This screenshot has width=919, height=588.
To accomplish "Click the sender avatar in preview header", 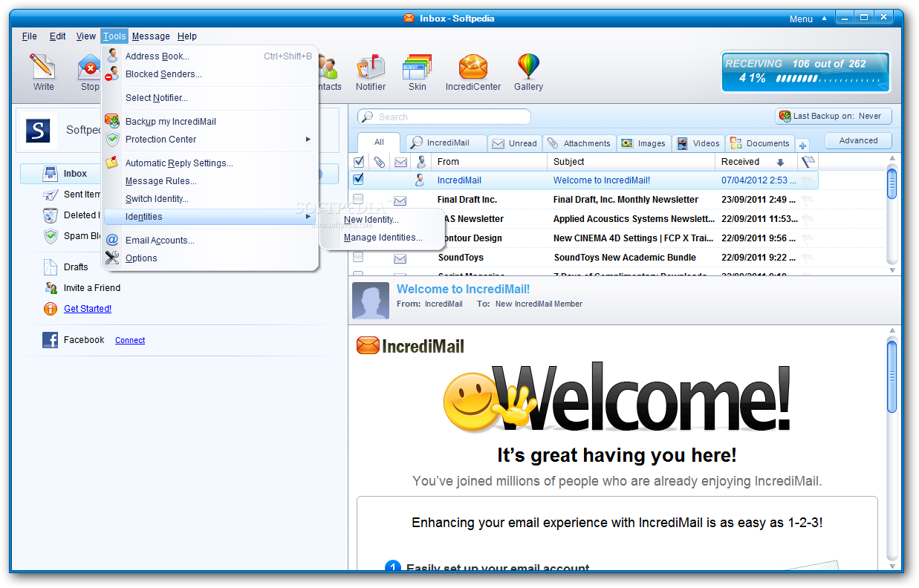I will 371,301.
